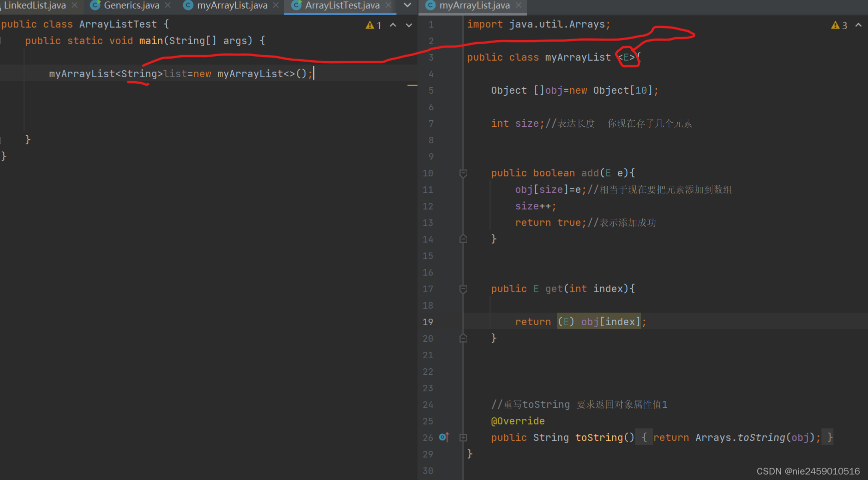Click 'Arrays.toString(obj)' call

click(755, 438)
